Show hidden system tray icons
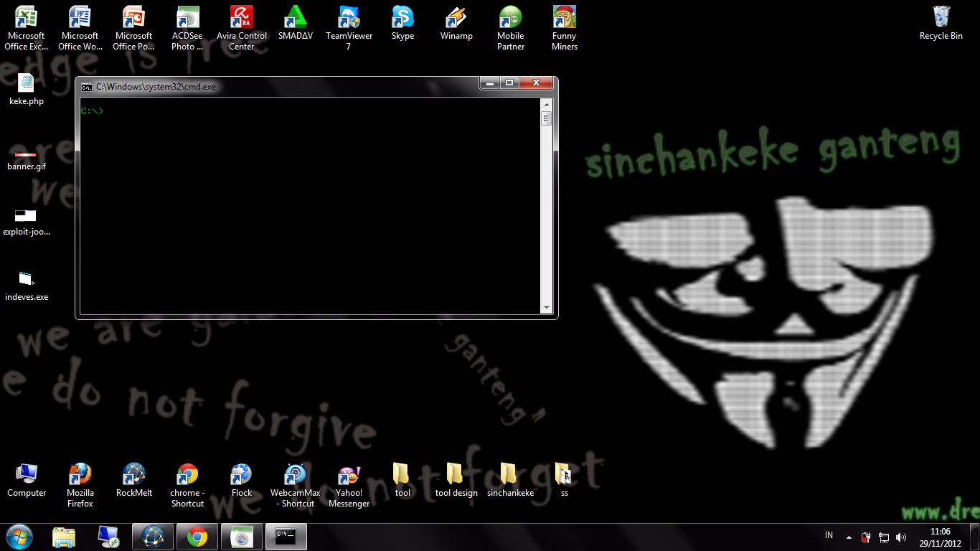The image size is (980, 551). 849,537
